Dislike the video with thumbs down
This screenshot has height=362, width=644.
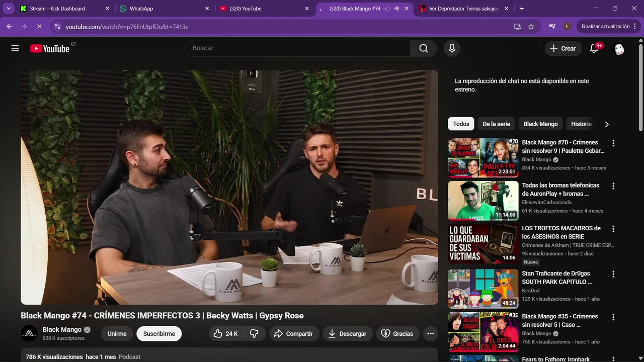pos(254,333)
